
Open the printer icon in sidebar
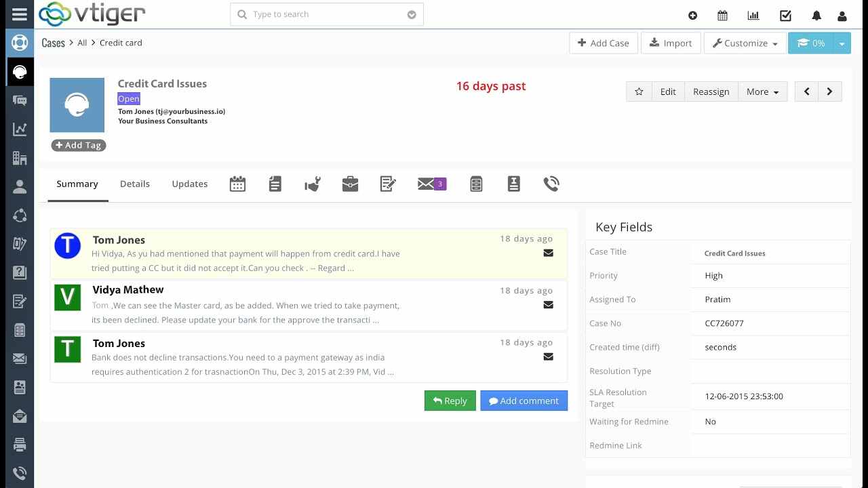coord(20,445)
